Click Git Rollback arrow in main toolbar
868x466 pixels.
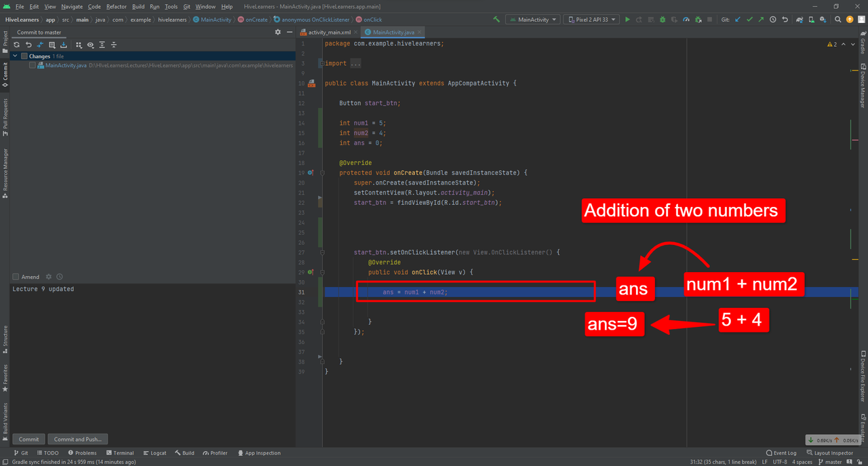click(785, 20)
